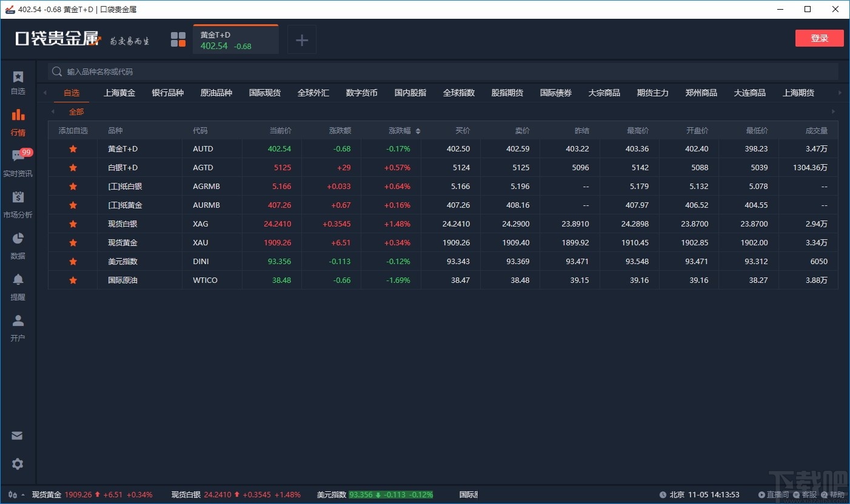Open the grid layout icon beside the logo
Image resolution: width=850 pixels, height=504 pixels.
tap(178, 39)
